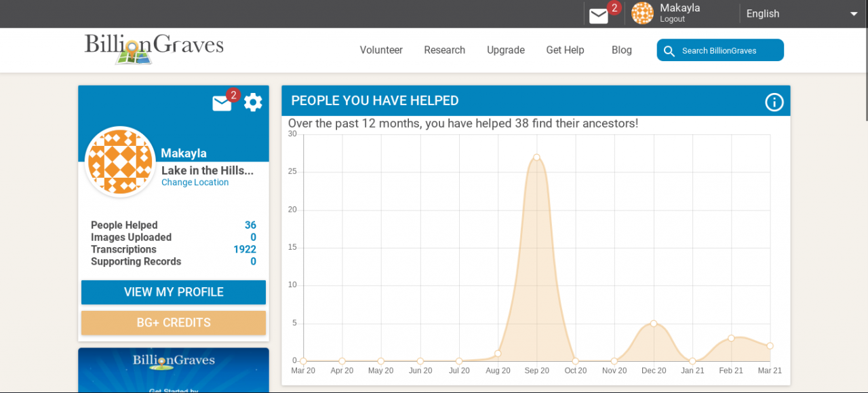This screenshot has width=868, height=393.
Task: Click the BG+ CREDITS button
Action: 174,323
